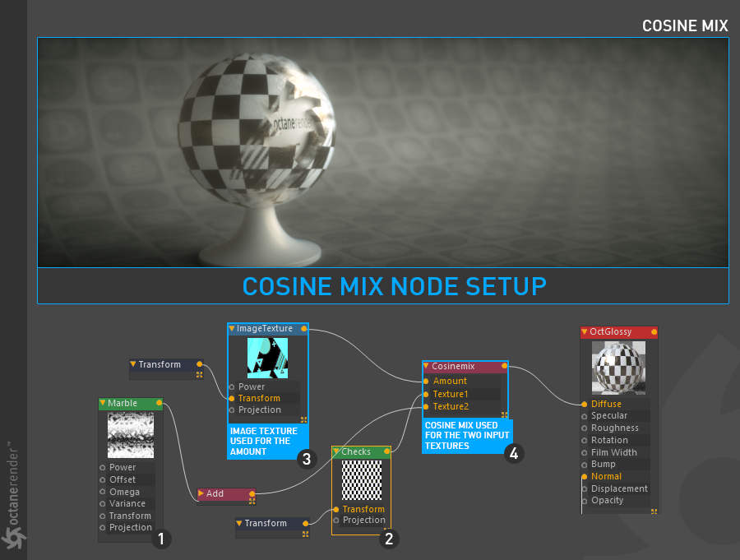Click the Checks node Transform port

tap(336, 509)
